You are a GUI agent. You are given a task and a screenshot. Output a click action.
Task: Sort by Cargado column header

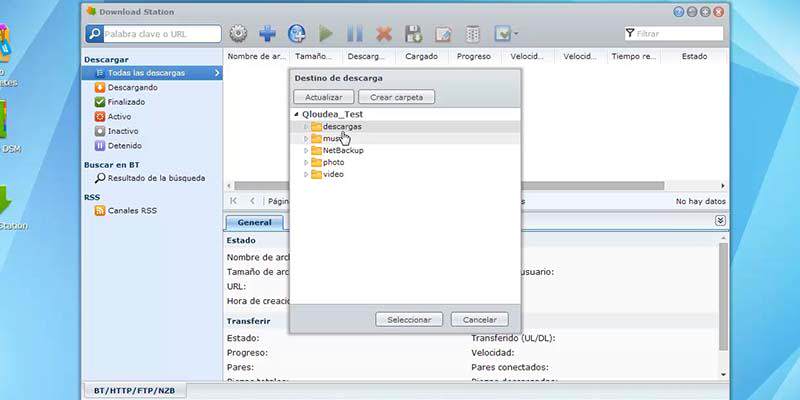click(x=421, y=57)
